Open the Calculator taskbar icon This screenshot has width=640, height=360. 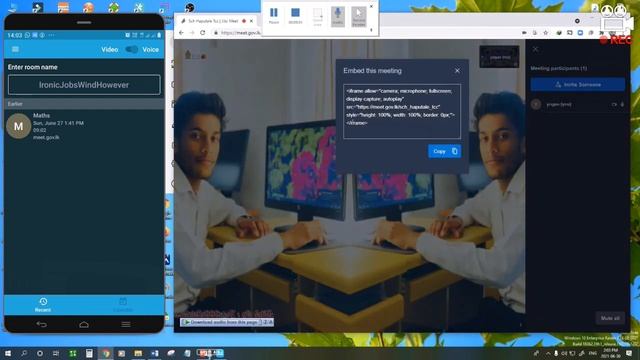tap(89, 353)
